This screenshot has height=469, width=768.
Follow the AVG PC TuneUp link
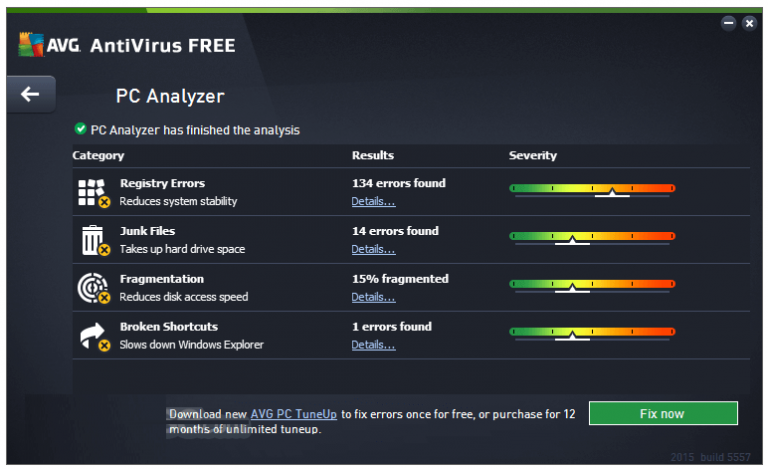click(293, 414)
